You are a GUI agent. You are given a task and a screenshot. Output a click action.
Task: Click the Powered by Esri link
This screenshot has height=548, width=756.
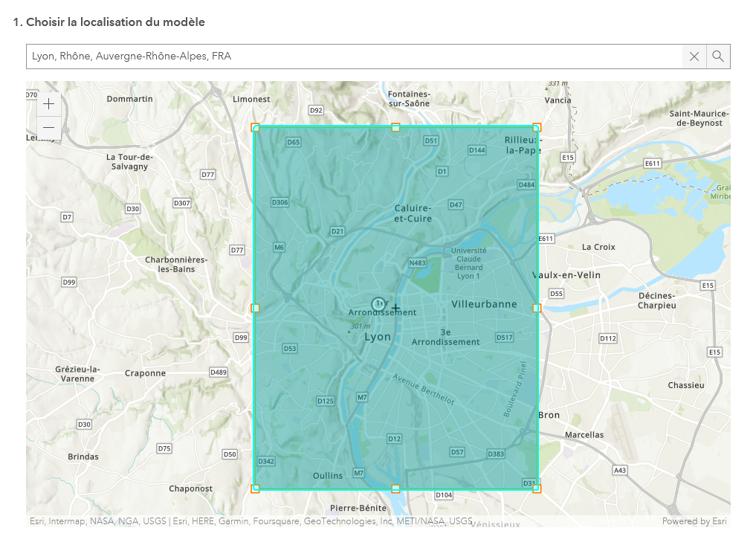click(694, 521)
